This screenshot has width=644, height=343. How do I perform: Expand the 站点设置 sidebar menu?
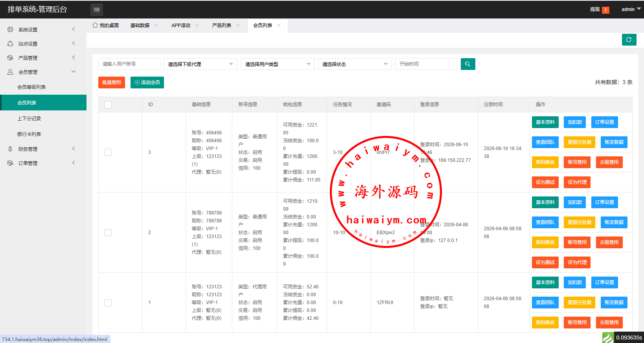74,44
